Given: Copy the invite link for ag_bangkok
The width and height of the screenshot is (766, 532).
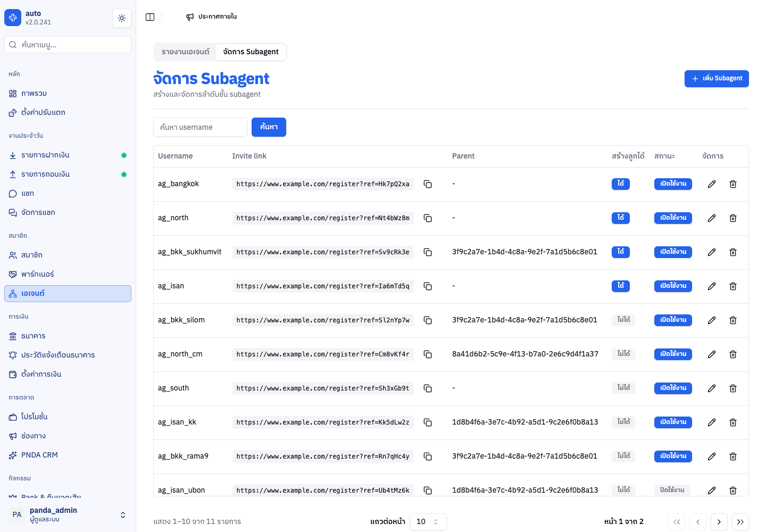Looking at the screenshot, I should pyautogui.click(x=428, y=184).
